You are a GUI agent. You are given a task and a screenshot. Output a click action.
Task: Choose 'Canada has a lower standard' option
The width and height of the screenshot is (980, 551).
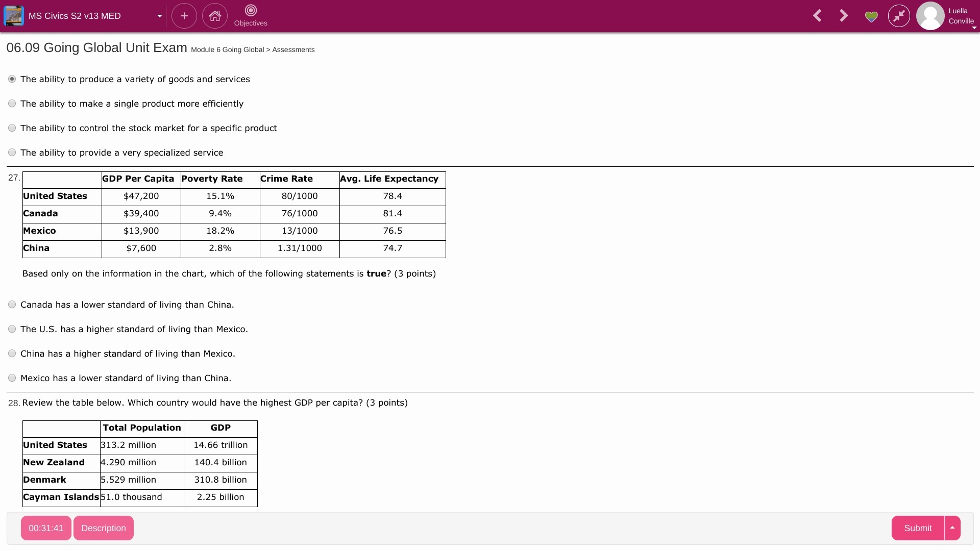(12, 305)
